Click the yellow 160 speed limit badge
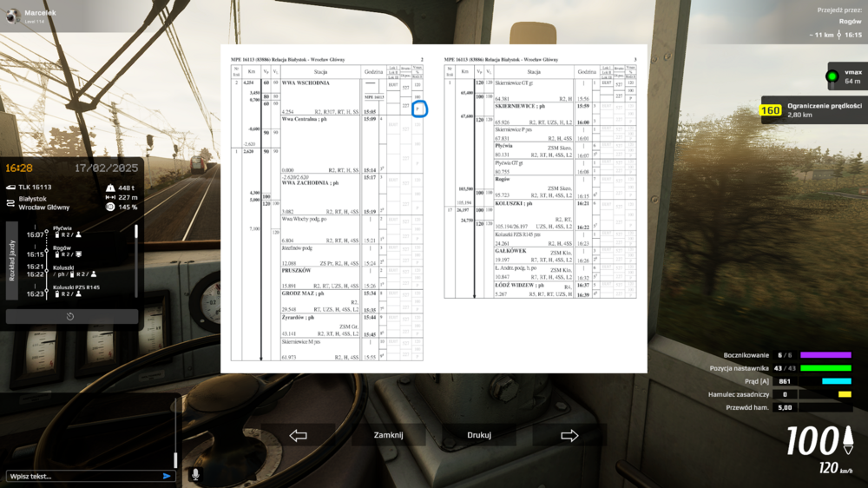 point(770,110)
